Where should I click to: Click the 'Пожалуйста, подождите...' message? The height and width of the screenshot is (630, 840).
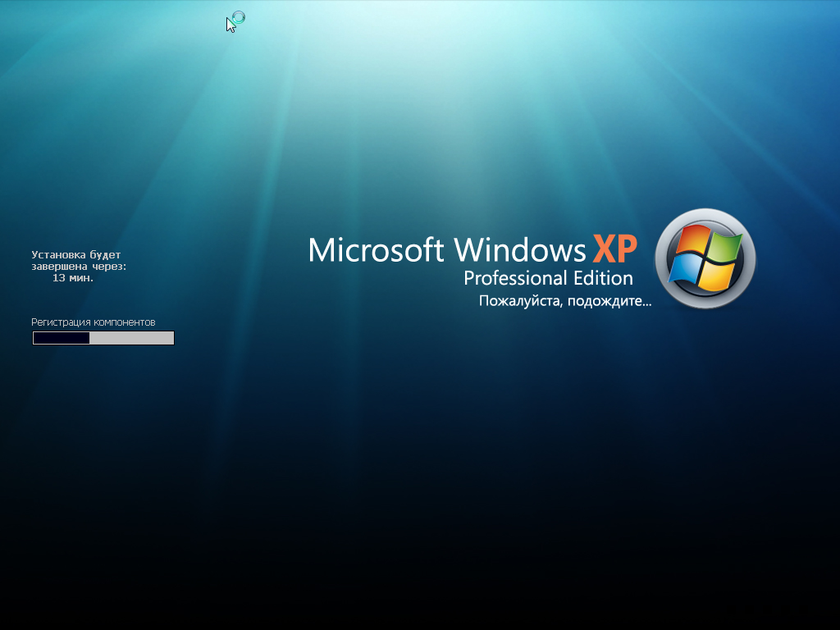click(565, 301)
